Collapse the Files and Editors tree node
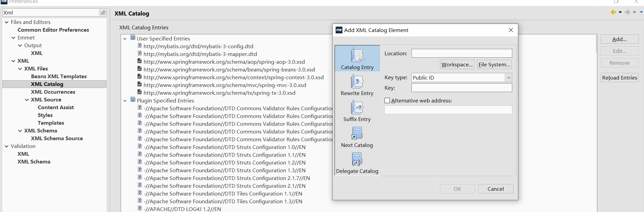The width and height of the screenshot is (644, 212). point(6,22)
